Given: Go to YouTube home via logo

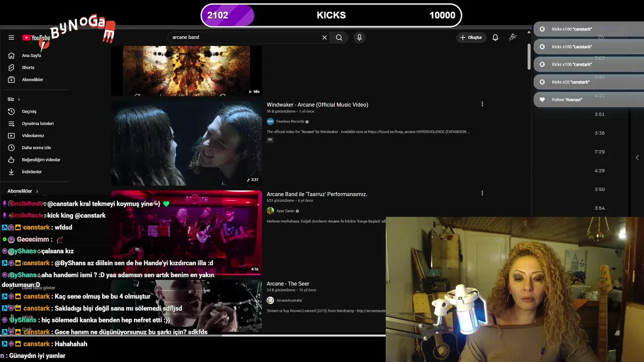Looking at the screenshot, I should (x=36, y=38).
